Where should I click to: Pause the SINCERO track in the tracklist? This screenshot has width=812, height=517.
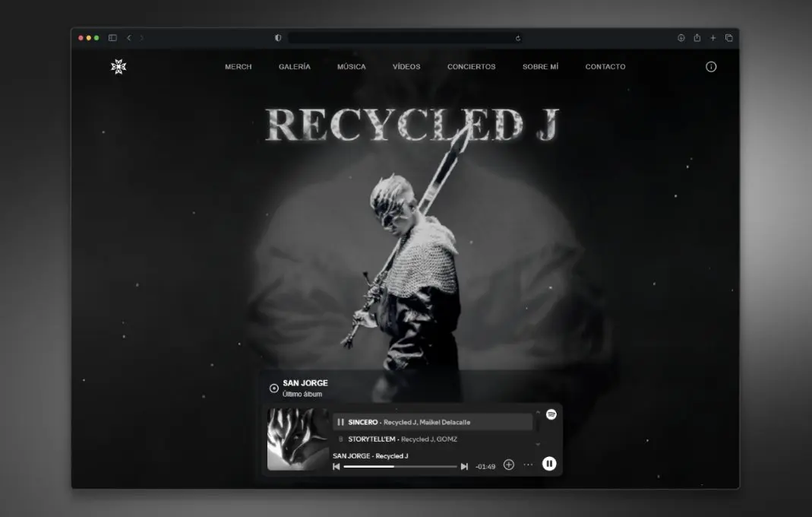pyautogui.click(x=340, y=421)
